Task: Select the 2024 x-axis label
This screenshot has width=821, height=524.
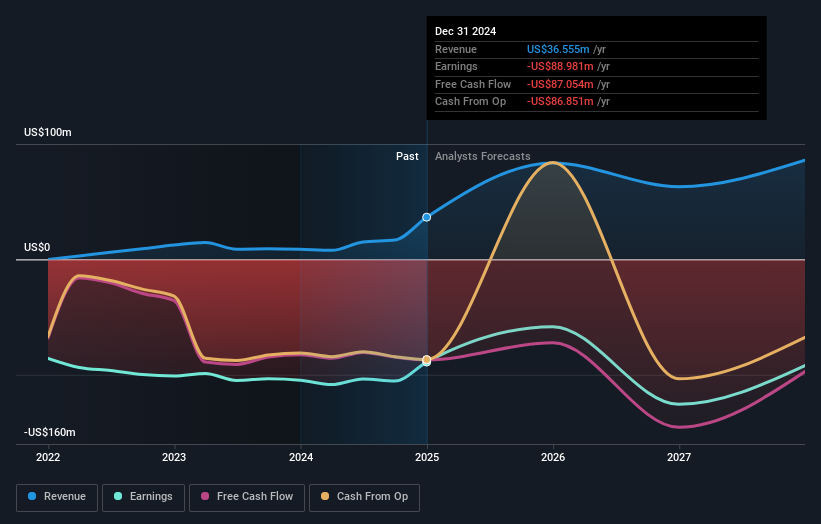Action: click(301, 457)
